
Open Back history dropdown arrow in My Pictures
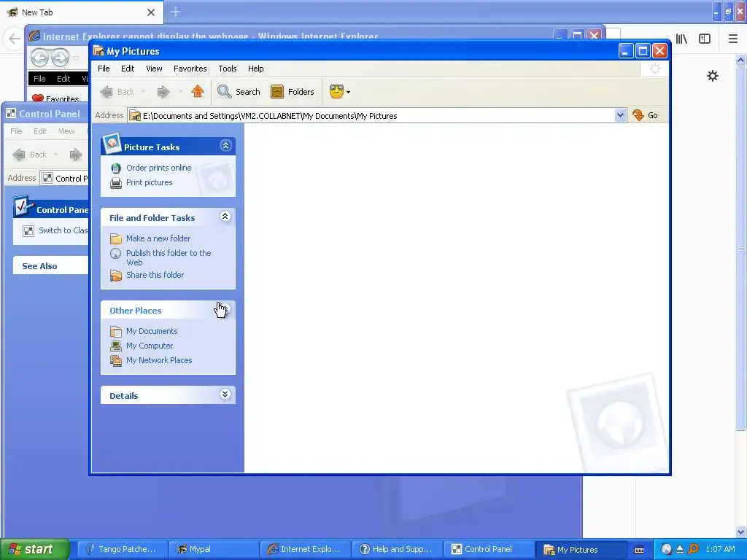point(143,92)
